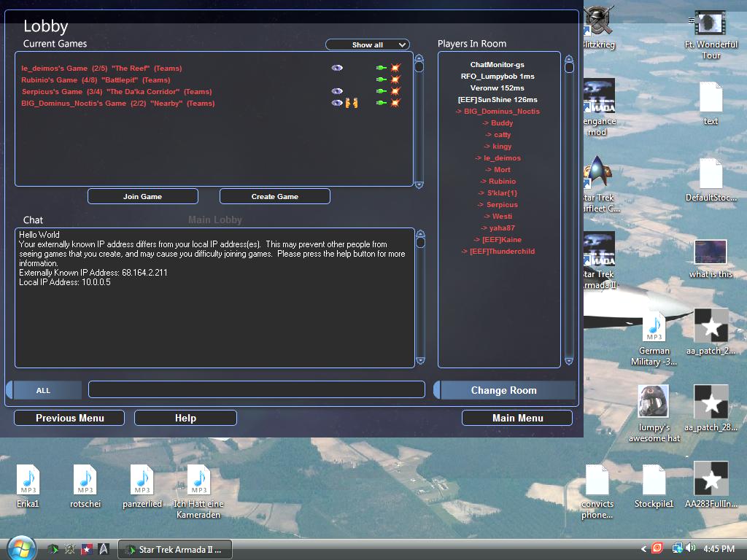747x560 pixels.
Task: Click the volume icon in system tray
Action: click(x=690, y=548)
